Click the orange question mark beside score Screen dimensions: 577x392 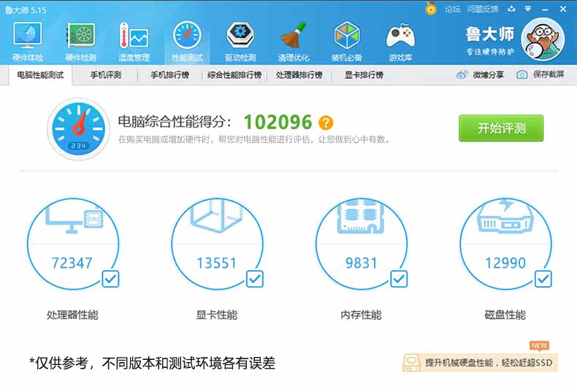pos(326,123)
